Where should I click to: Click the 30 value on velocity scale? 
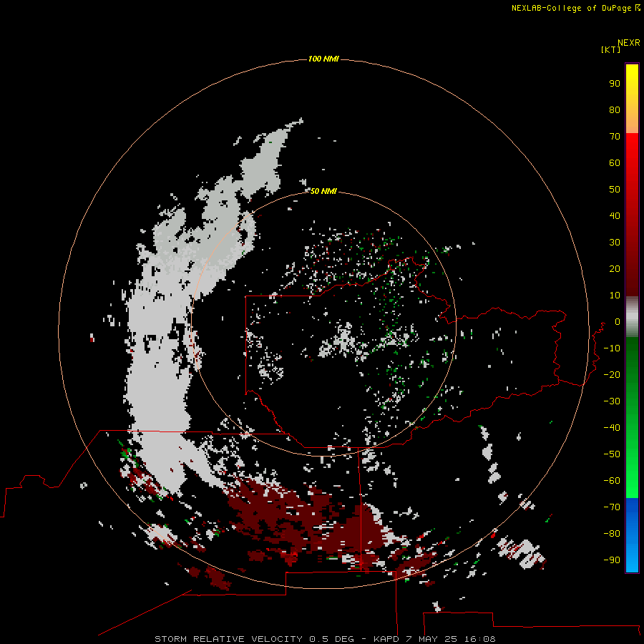(x=615, y=243)
